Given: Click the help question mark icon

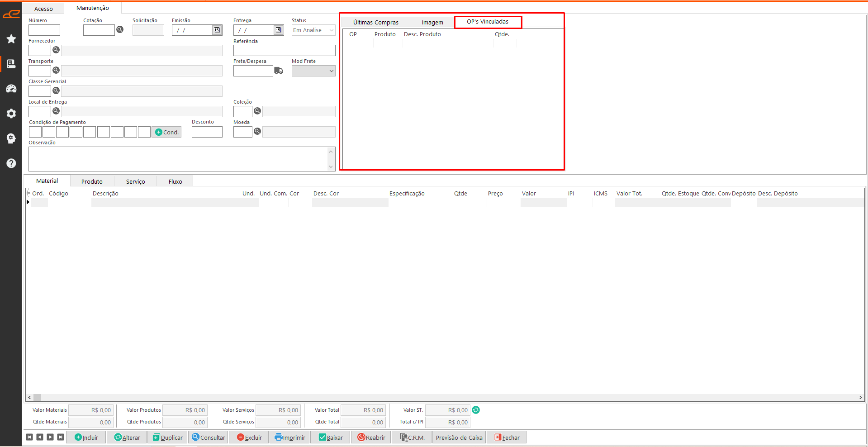Looking at the screenshot, I should click(11, 163).
